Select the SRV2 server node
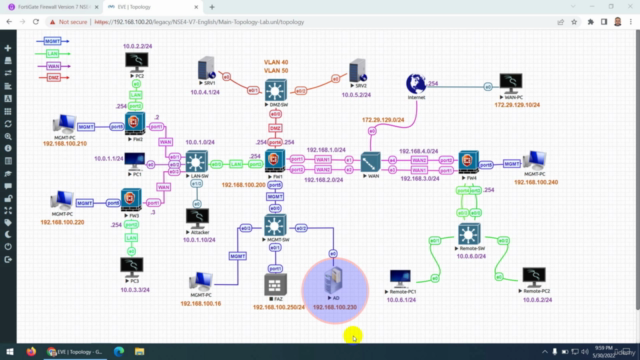Screen dimensions: 640x360 point(358,71)
